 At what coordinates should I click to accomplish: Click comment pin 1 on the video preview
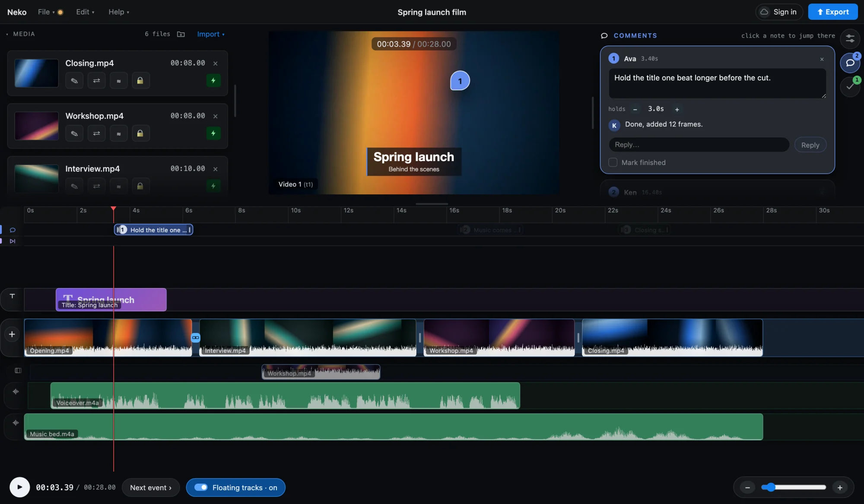tap(460, 81)
